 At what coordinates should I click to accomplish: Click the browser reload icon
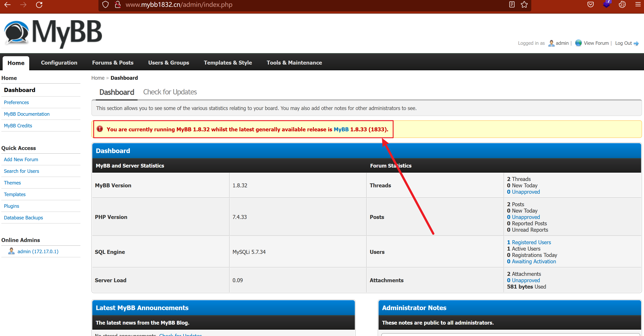[x=39, y=5]
